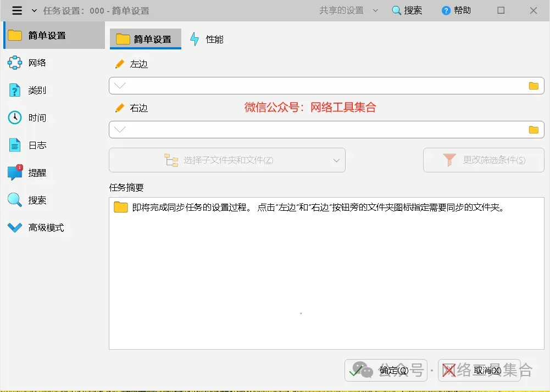Click the summary text 即将完成同步任务的设置过程
The image size is (550, 392).
192,207
